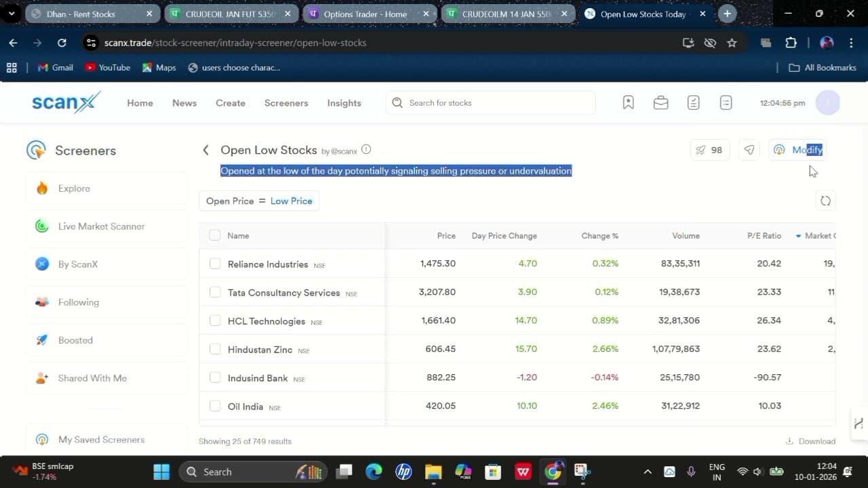The width and height of the screenshot is (868, 488).
Task: Click the Search for stocks field
Action: 491,103
